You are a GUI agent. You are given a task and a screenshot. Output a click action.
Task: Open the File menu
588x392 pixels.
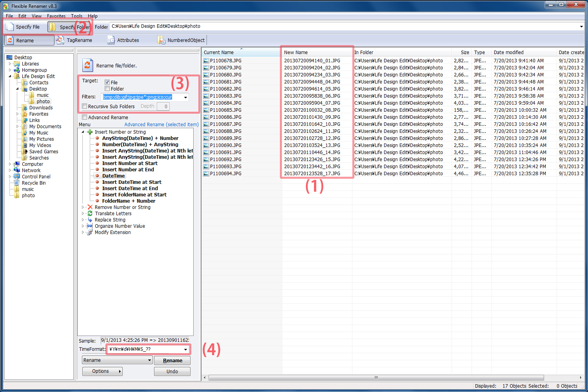[9, 16]
